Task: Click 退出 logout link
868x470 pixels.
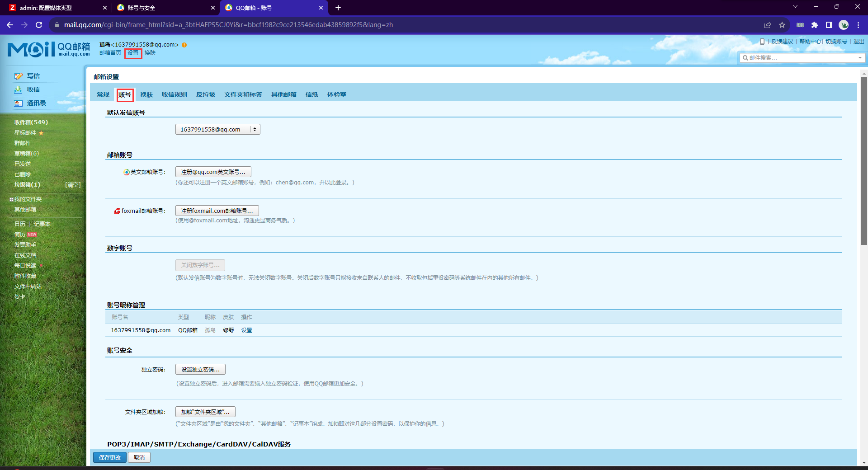Action: pos(859,42)
